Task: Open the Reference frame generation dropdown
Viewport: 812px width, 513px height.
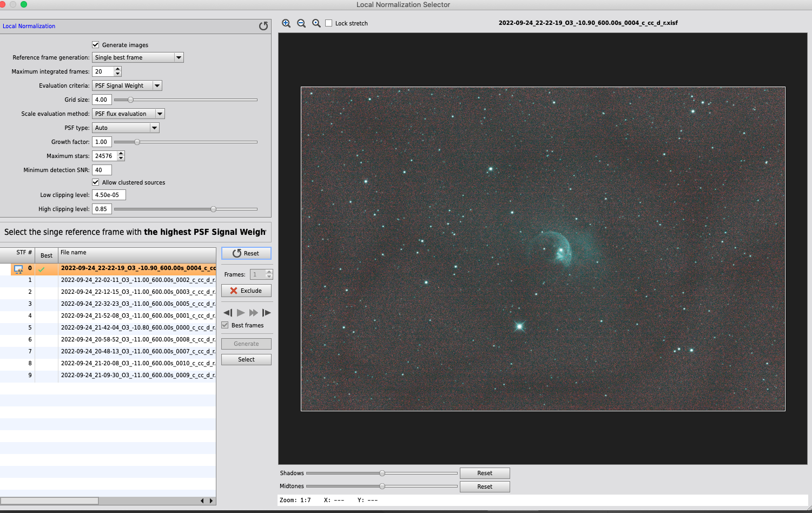Action: [137, 57]
